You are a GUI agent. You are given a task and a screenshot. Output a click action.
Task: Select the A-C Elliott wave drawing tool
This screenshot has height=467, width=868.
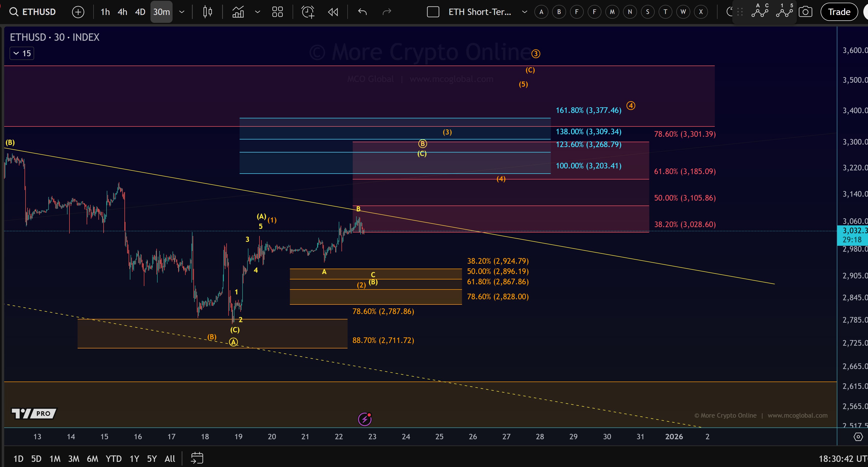[x=760, y=12]
